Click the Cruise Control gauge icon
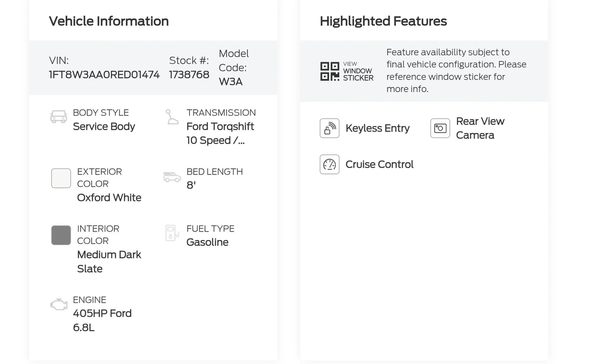Image resolution: width=590 pixels, height=364 pixels. click(329, 164)
